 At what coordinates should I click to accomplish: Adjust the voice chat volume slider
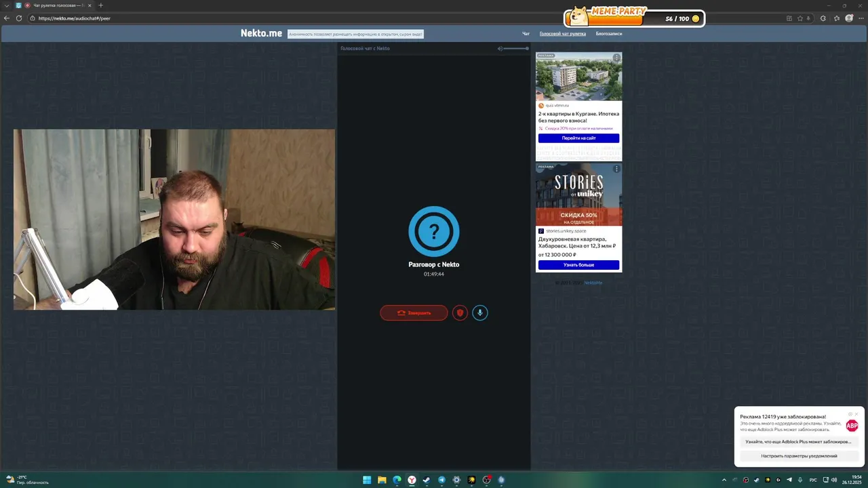[517, 48]
